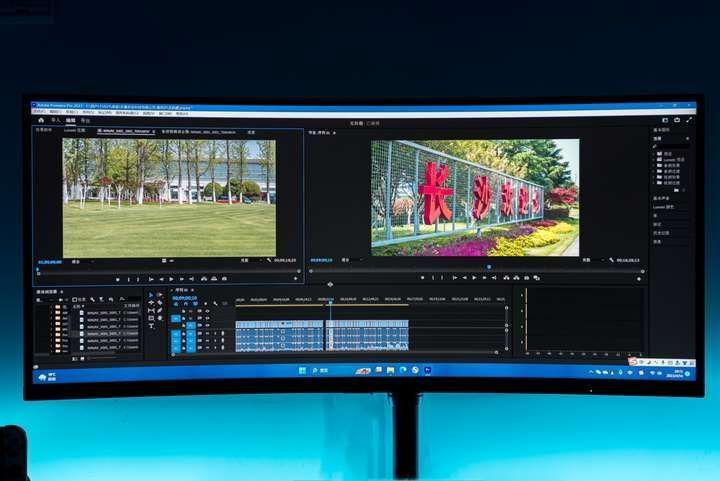The height and width of the screenshot is (481, 720).
Task: Open Comparison View in the Program monitor
Action: tap(536, 278)
